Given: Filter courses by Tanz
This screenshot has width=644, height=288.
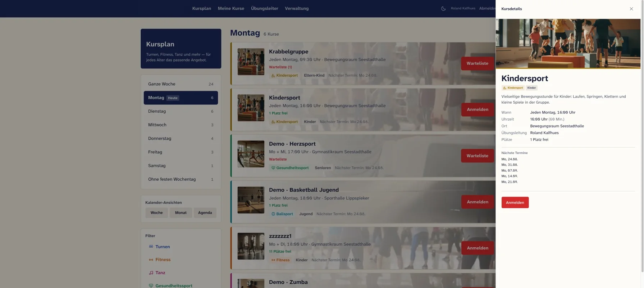Looking at the screenshot, I should 160,273.
